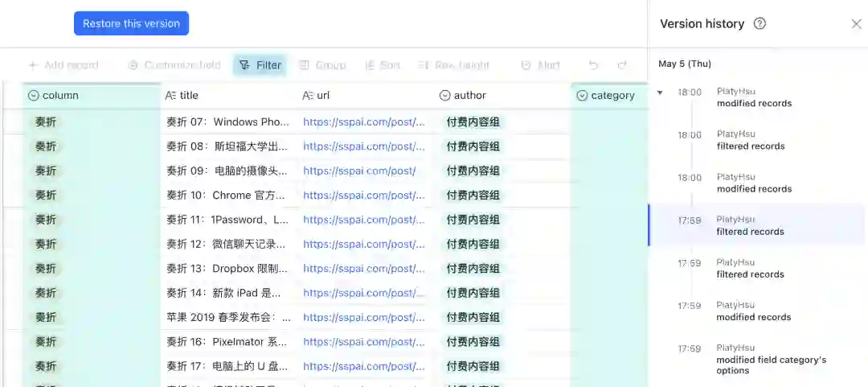Image resolution: width=868 pixels, height=387 pixels.
Task: Click the Sort toolbar item
Action: pyautogui.click(x=382, y=65)
